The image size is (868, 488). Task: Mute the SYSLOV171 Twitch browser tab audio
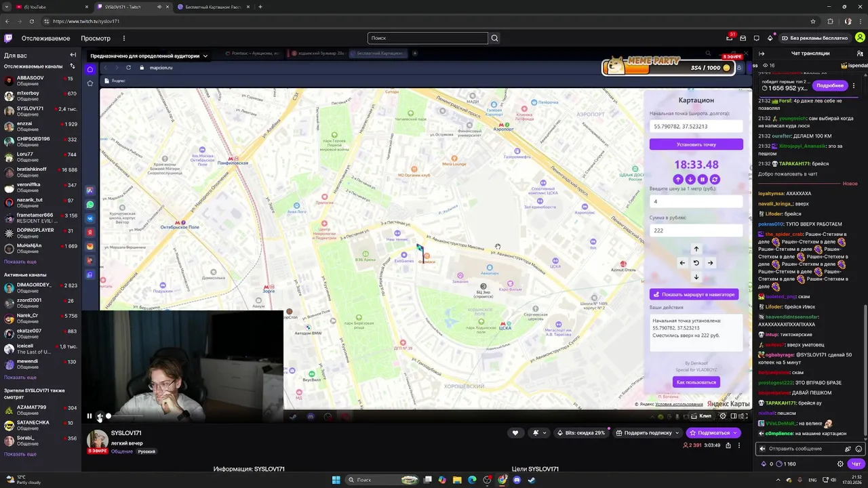(159, 7)
